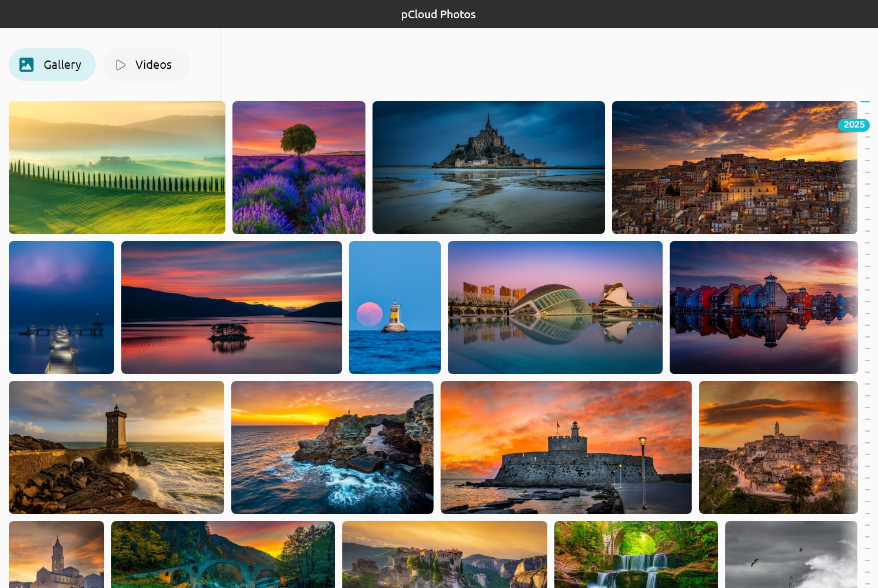The height and width of the screenshot is (588, 878).
Task: View the colorful houses reflection photo
Action: pyautogui.click(x=764, y=308)
